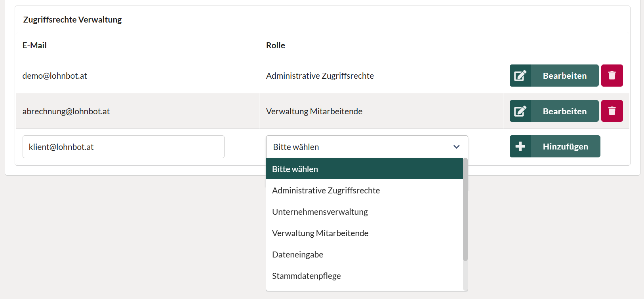Pick 'Dateneingabe' in the dropdown list
Viewport: 644px width, 299px height.
click(364, 254)
